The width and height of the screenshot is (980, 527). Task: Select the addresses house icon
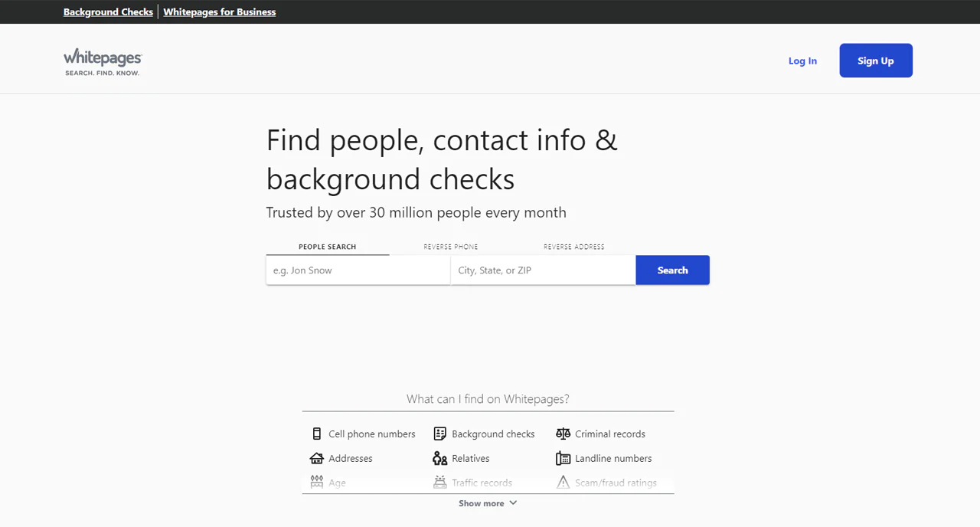tap(317, 458)
